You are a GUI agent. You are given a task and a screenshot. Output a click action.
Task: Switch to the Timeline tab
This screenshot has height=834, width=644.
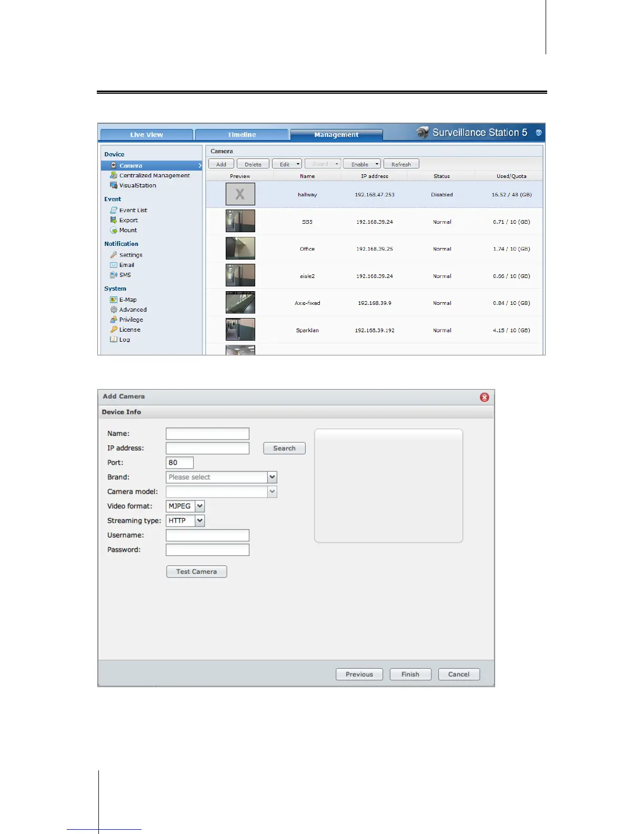coord(242,135)
